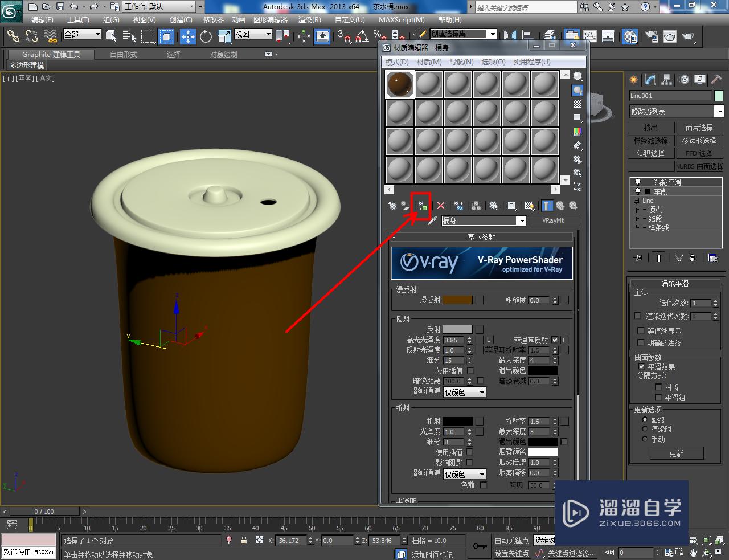Activate the Select Object tool
This screenshot has width=729, height=560.
pos(111,36)
